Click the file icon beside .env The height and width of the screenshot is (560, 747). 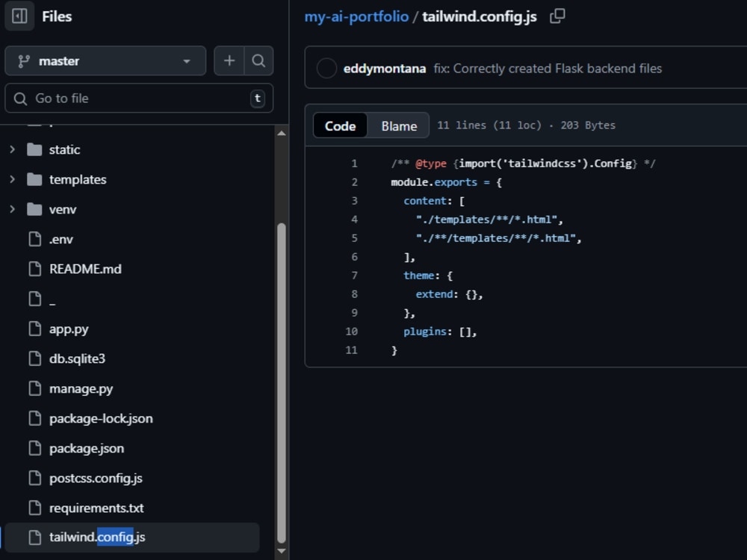pos(35,239)
